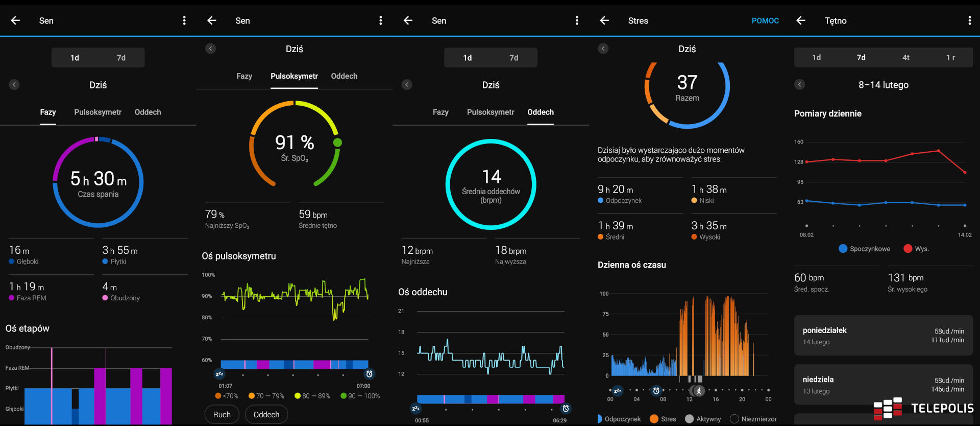This screenshot has width=980, height=426.
Task: Toggle the Wys. heart rate legend series
Action: [x=916, y=249]
